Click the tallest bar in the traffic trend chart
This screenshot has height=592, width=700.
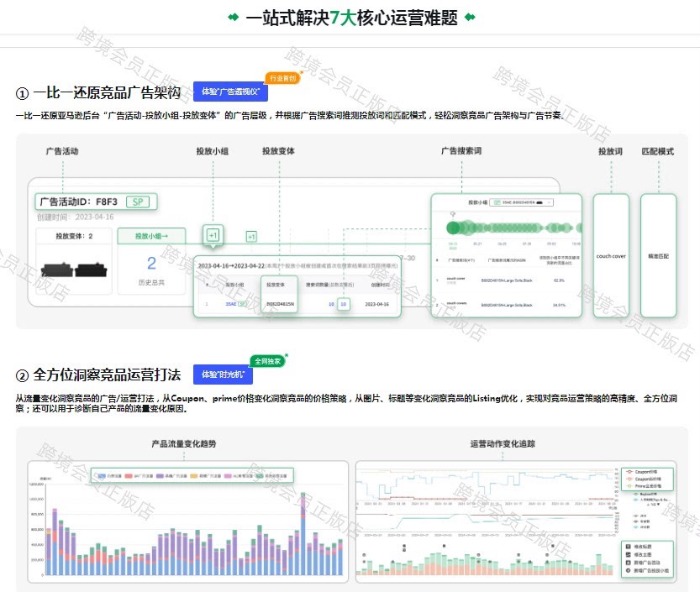coord(303,533)
